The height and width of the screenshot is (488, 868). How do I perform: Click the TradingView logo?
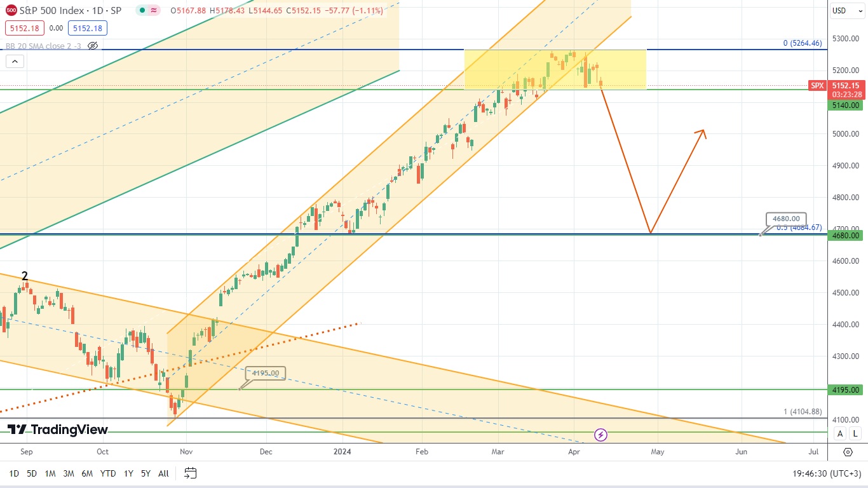58,430
